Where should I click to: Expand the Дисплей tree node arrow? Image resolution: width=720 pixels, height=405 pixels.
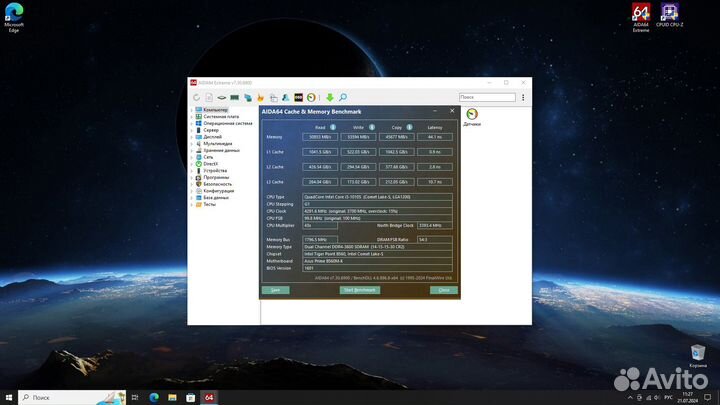191,137
